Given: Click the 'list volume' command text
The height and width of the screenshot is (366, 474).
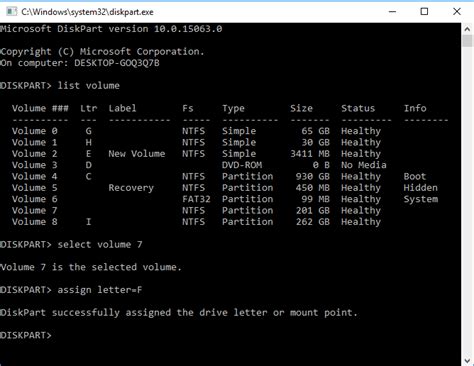Looking at the screenshot, I should click(x=89, y=86).
